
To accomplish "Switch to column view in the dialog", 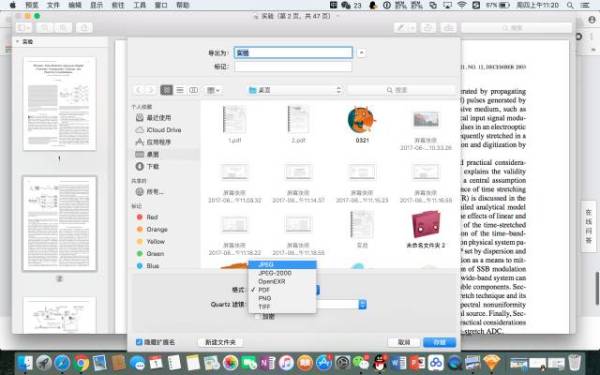I will [193, 90].
